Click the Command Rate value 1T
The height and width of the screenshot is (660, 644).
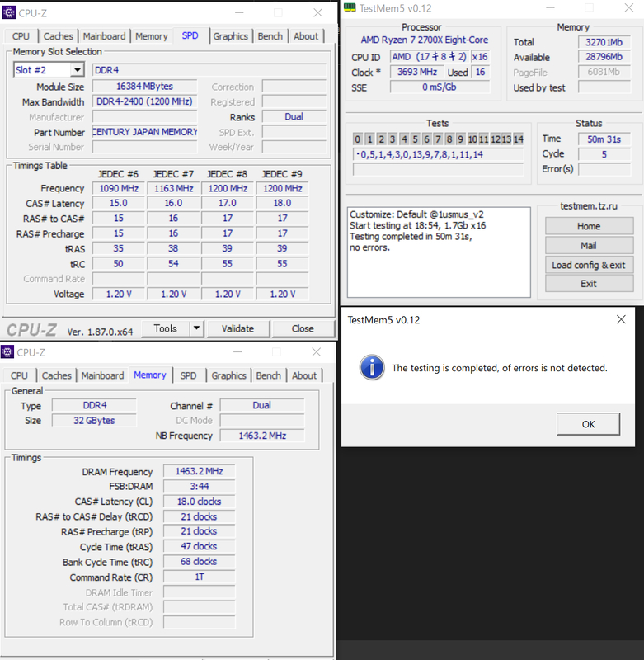(x=199, y=577)
